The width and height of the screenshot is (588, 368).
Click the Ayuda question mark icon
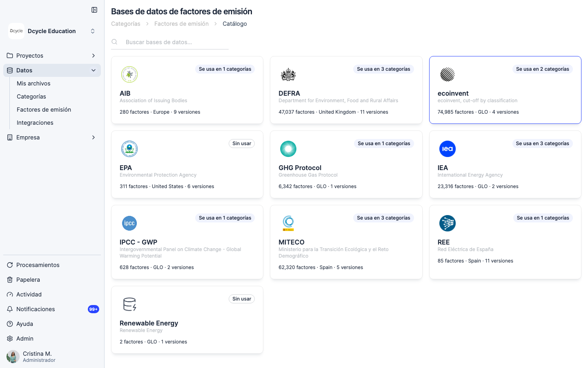click(10, 324)
